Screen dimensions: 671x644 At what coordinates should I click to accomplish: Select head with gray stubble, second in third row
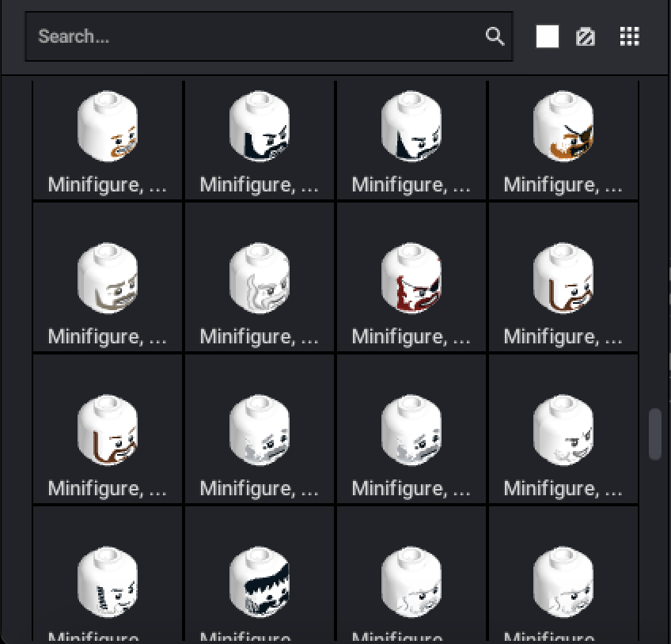coord(260,429)
